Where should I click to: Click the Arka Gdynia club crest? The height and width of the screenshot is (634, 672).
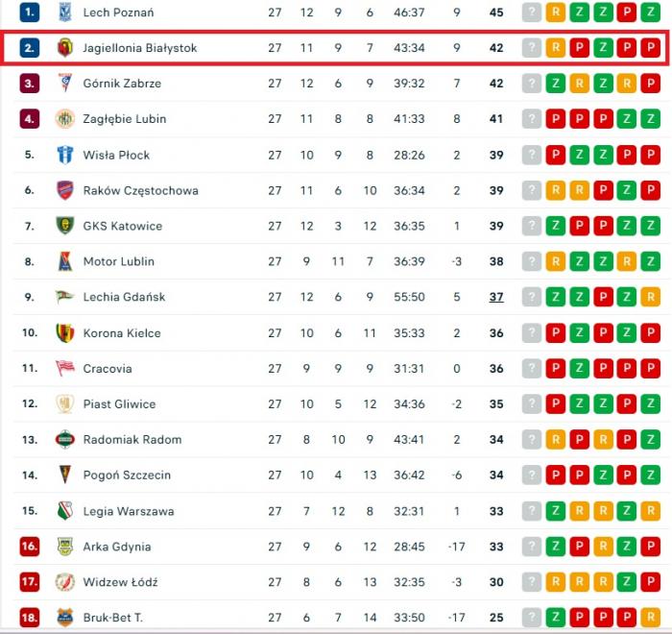pos(65,547)
